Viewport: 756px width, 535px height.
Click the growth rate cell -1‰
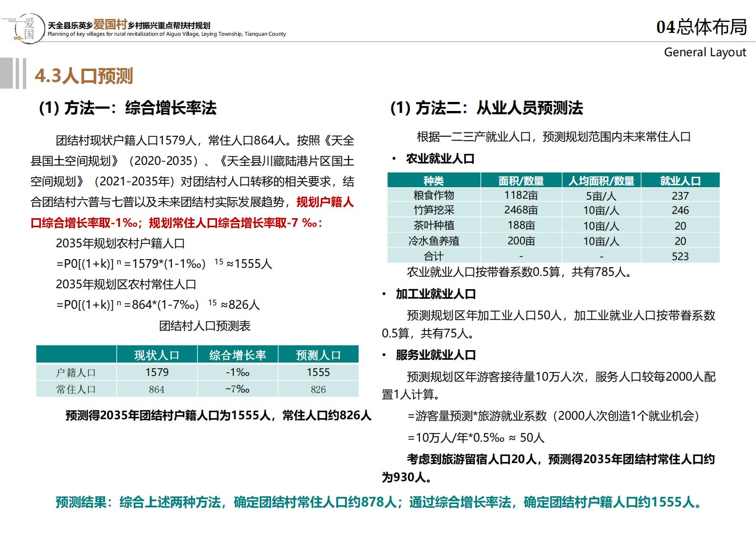coord(238,372)
